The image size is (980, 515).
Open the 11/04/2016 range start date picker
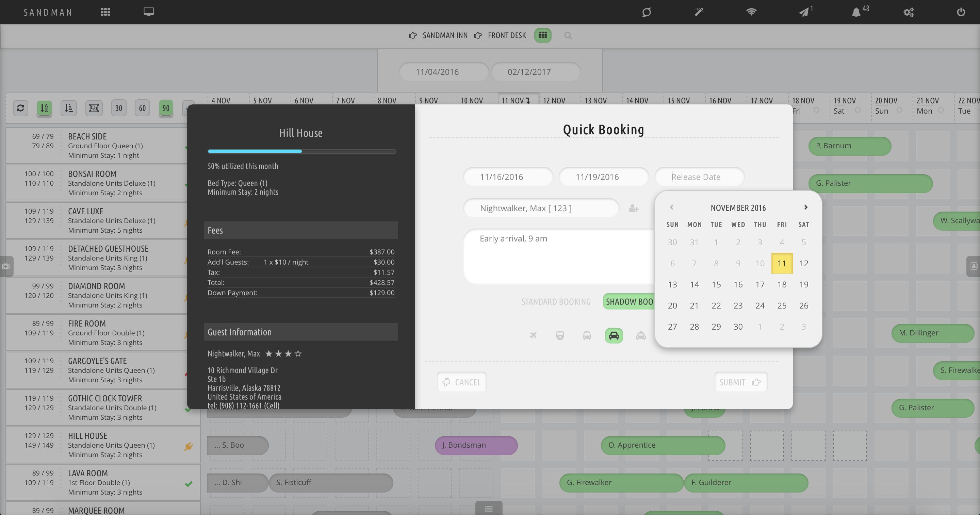444,71
